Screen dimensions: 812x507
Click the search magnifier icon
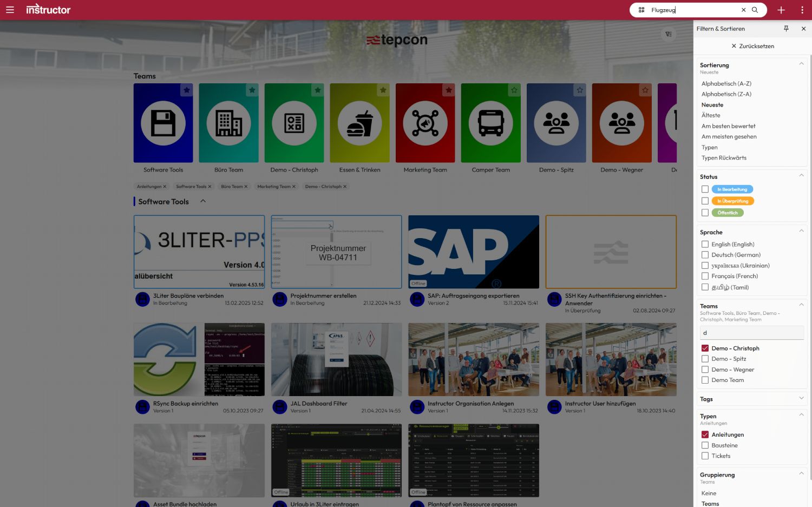[755, 10]
